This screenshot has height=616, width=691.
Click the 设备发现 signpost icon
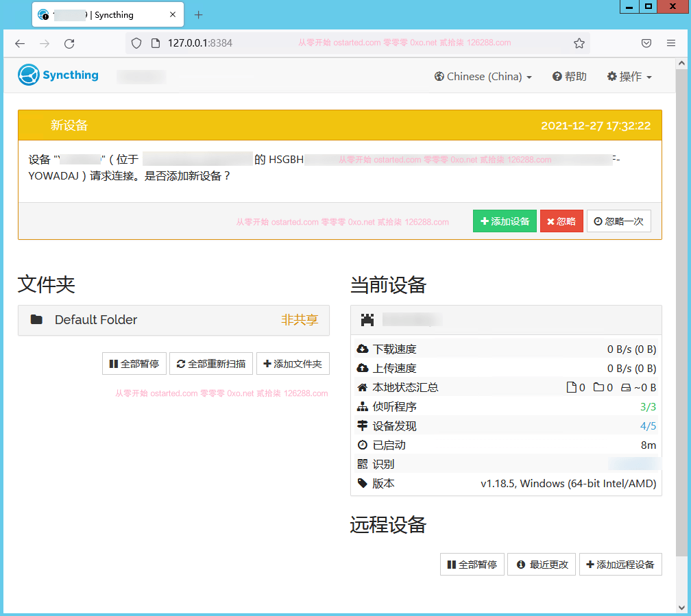point(362,426)
